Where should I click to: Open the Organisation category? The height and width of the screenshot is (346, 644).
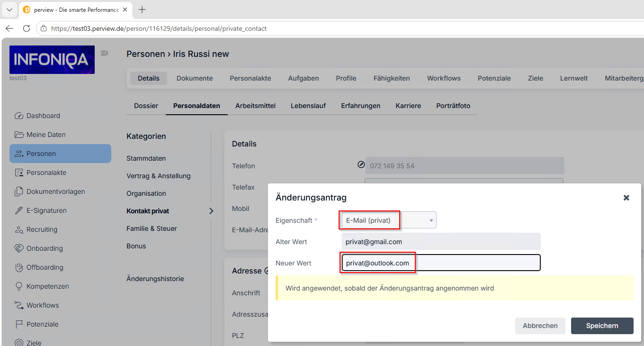tap(146, 193)
